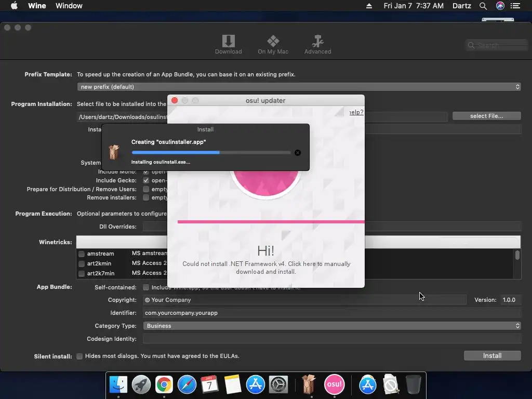The image size is (532, 399).
Task: Cancel the osu!installer.app creation progress
Action: (298, 153)
